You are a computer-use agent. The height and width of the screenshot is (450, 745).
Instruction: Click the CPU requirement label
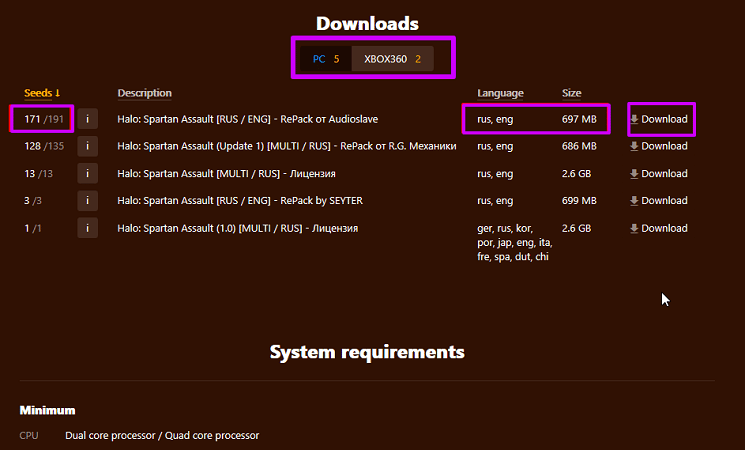tap(29, 436)
